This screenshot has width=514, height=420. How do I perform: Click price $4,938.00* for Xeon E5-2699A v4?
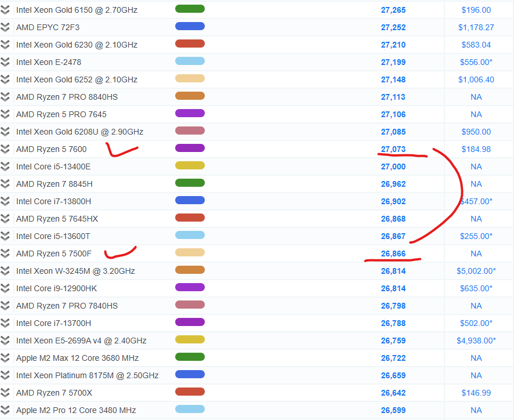coord(476,341)
